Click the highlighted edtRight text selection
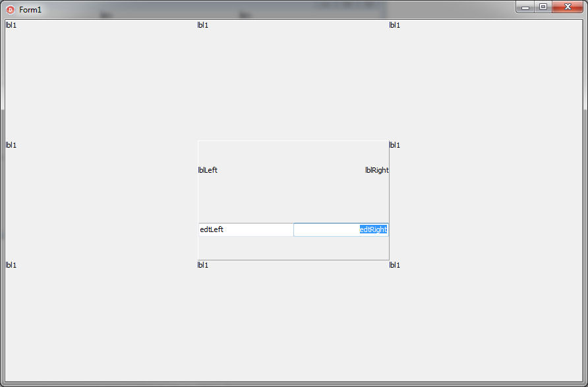 coord(373,229)
